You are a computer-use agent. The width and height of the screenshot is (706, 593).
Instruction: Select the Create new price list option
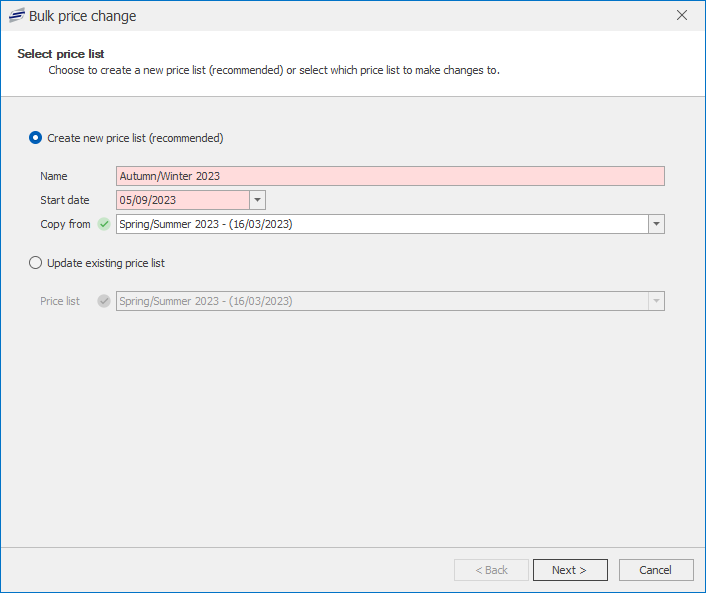(x=36, y=138)
